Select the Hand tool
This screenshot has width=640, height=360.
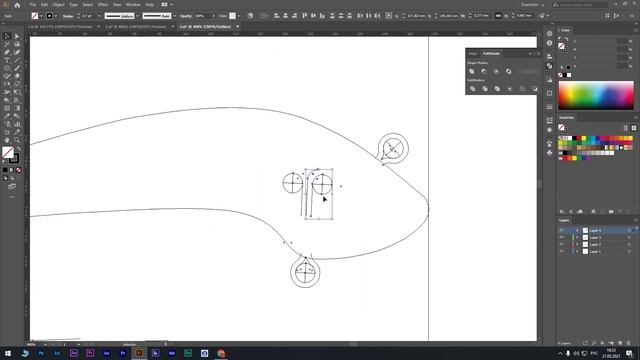click(x=7, y=140)
